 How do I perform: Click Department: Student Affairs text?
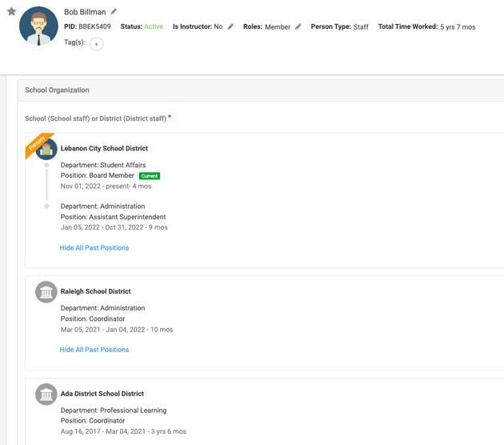point(103,165)
